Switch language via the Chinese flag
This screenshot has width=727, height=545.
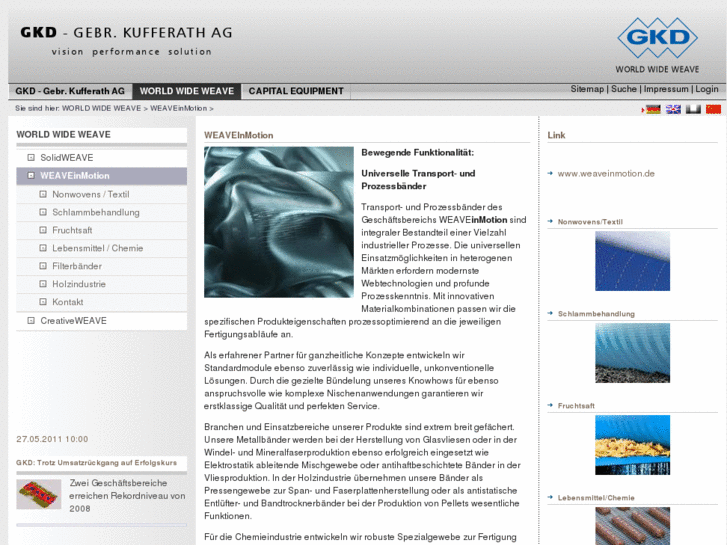coord(714,109)
